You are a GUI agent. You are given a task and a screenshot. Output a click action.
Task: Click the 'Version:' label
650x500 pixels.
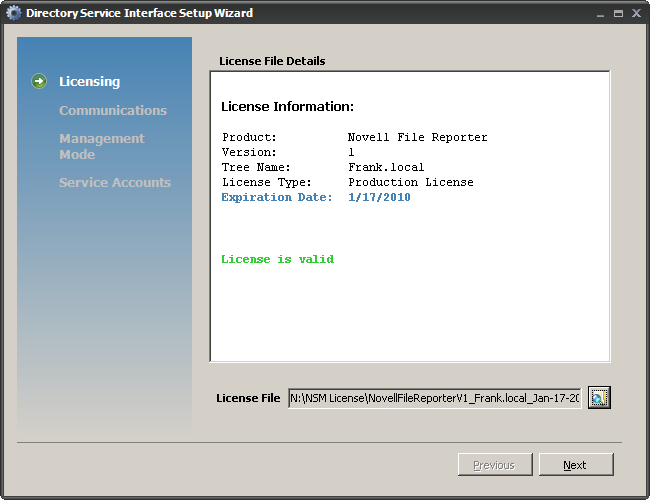pos(249,152)
